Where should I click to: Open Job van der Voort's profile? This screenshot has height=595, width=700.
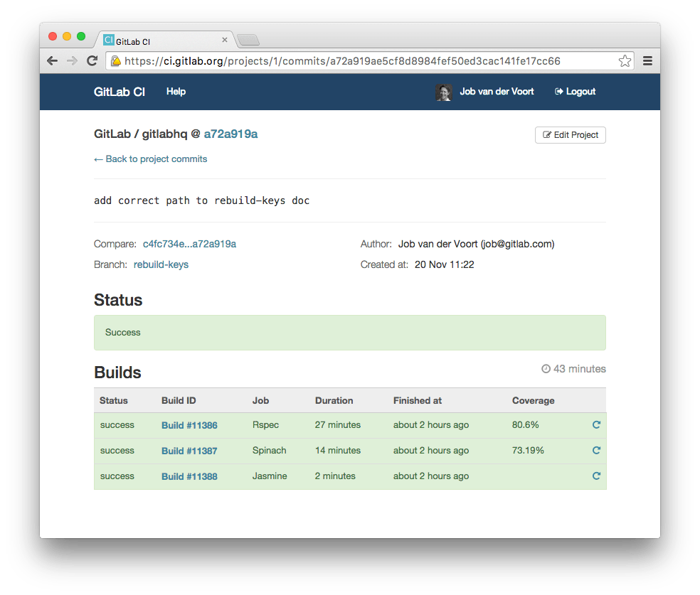pyautogui.click(x=497, y=92)
